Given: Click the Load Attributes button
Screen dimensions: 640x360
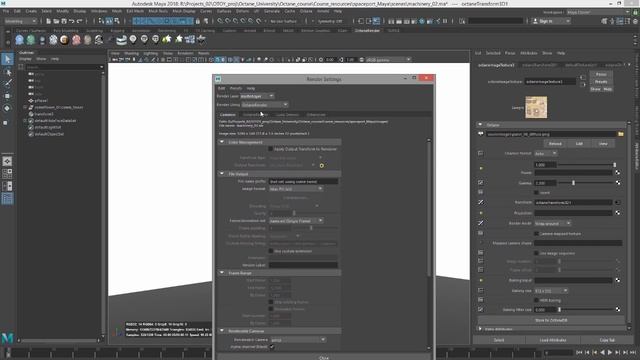Looking at the screenshot, I should (553, 340).
